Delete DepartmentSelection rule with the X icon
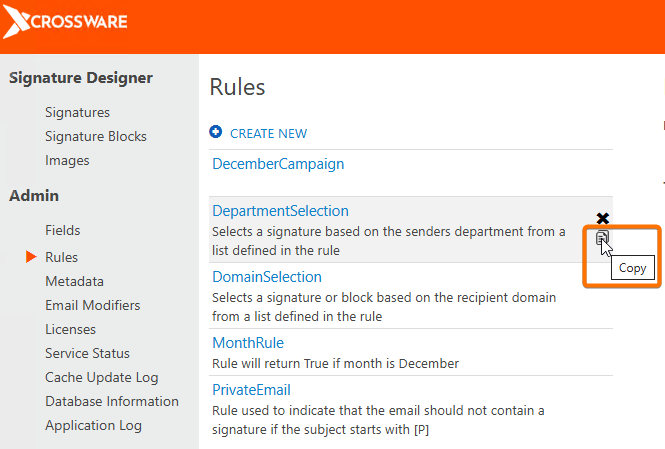 [x=602, y=218]
